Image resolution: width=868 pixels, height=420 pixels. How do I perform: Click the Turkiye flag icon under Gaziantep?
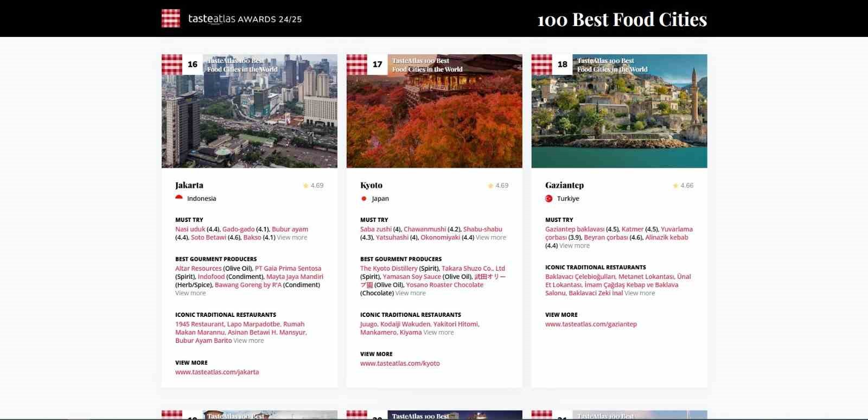549,199
